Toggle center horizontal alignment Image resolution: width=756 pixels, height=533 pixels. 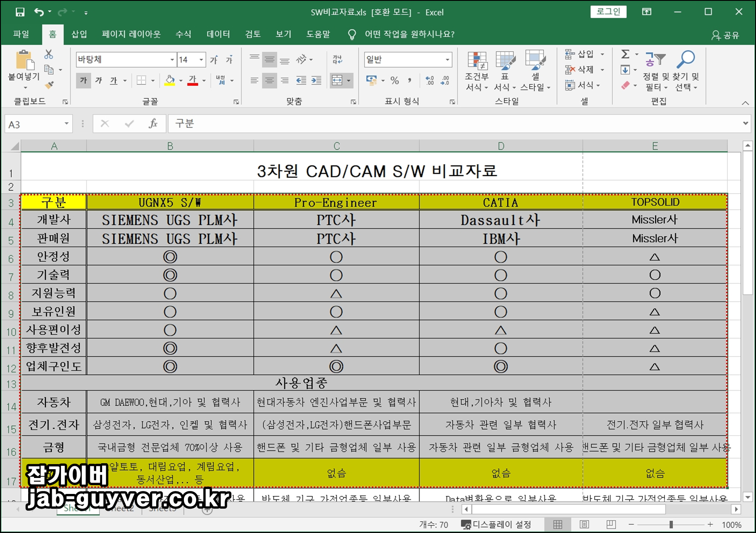click(x=270, y=80)
